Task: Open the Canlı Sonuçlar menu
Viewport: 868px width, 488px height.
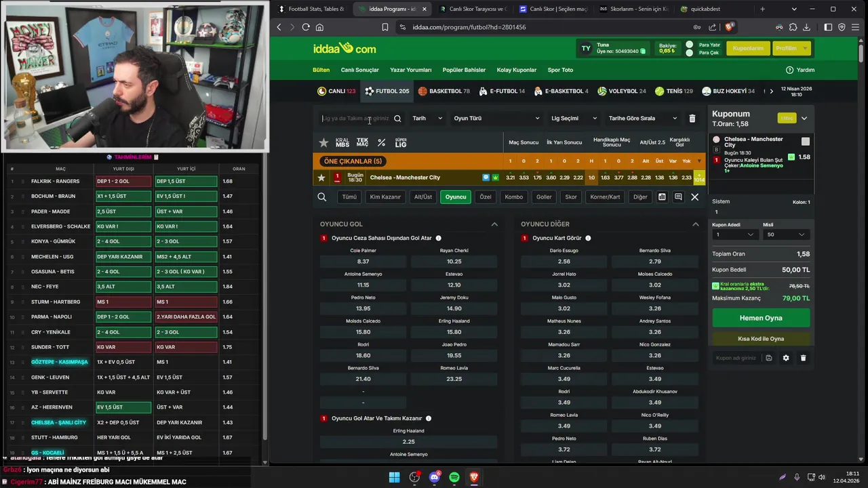Action: [360, 70]
